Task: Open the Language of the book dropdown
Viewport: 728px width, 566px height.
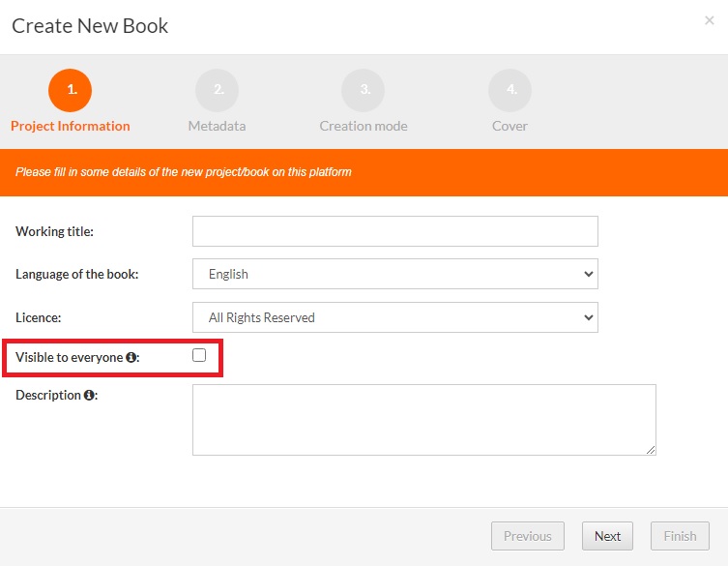Action: [394, 274]
